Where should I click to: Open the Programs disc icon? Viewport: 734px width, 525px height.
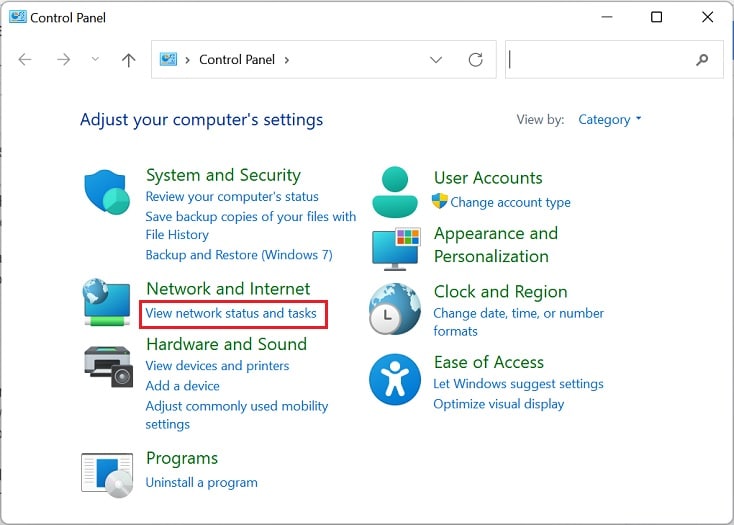point(107,474)
